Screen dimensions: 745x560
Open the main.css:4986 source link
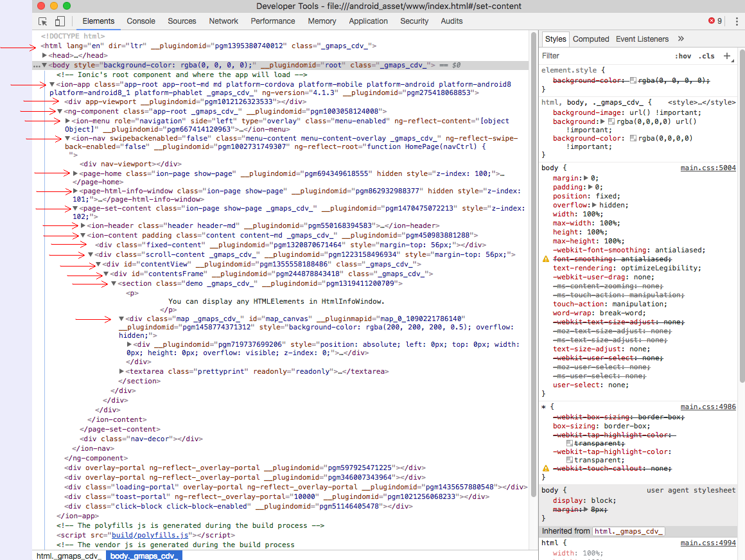708,407
